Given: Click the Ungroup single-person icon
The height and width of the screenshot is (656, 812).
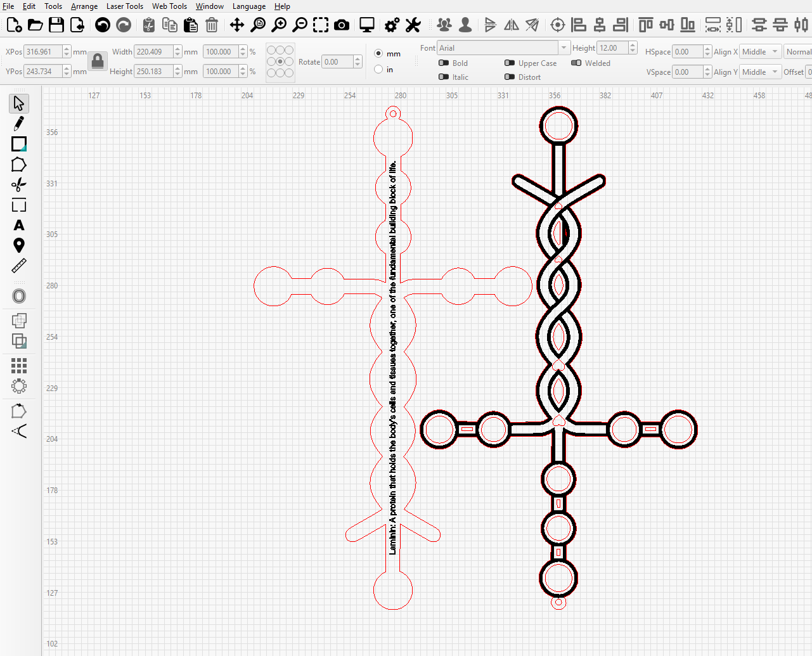Looking at the screenshot, I should 465,25.
